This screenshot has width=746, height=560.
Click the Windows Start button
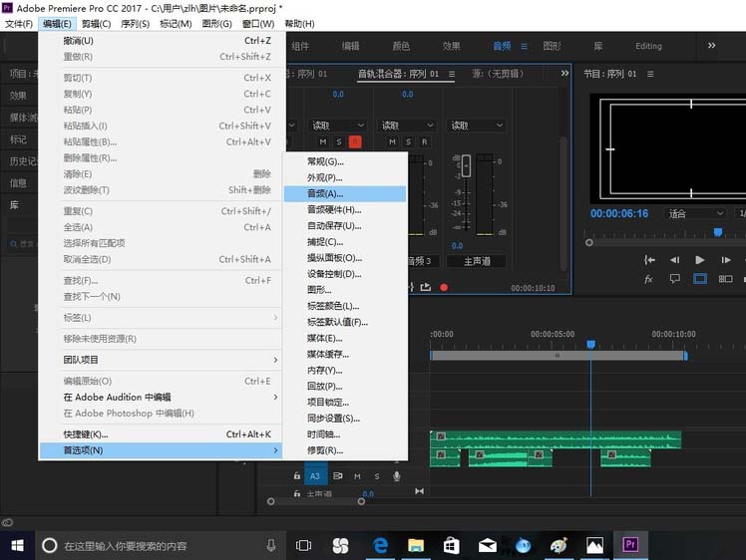pos(18,545)
